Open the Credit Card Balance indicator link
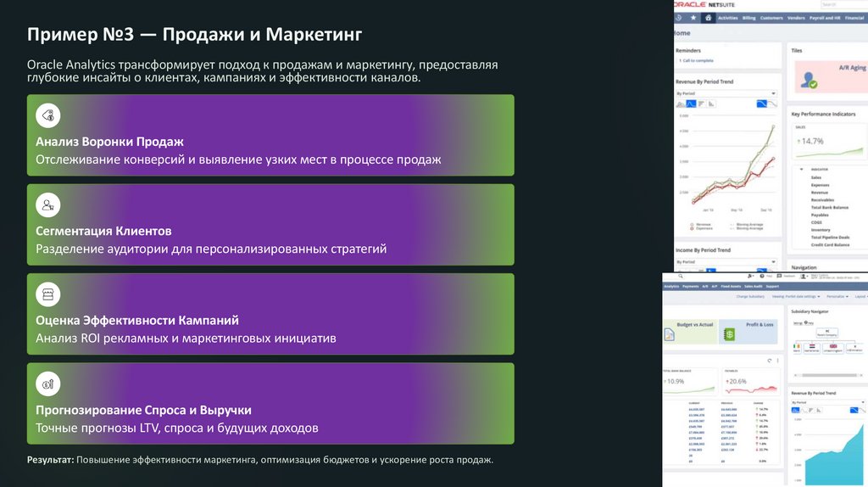 830,244
